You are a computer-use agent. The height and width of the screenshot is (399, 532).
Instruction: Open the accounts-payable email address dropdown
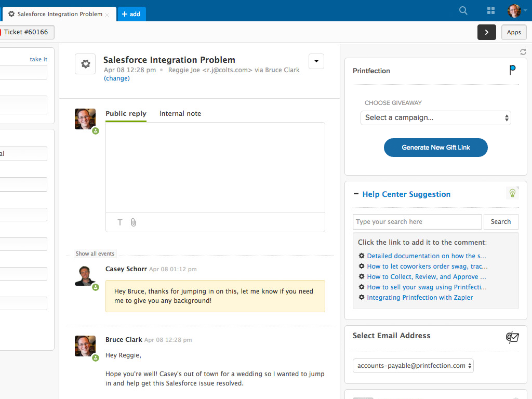(x=413, y=366)
